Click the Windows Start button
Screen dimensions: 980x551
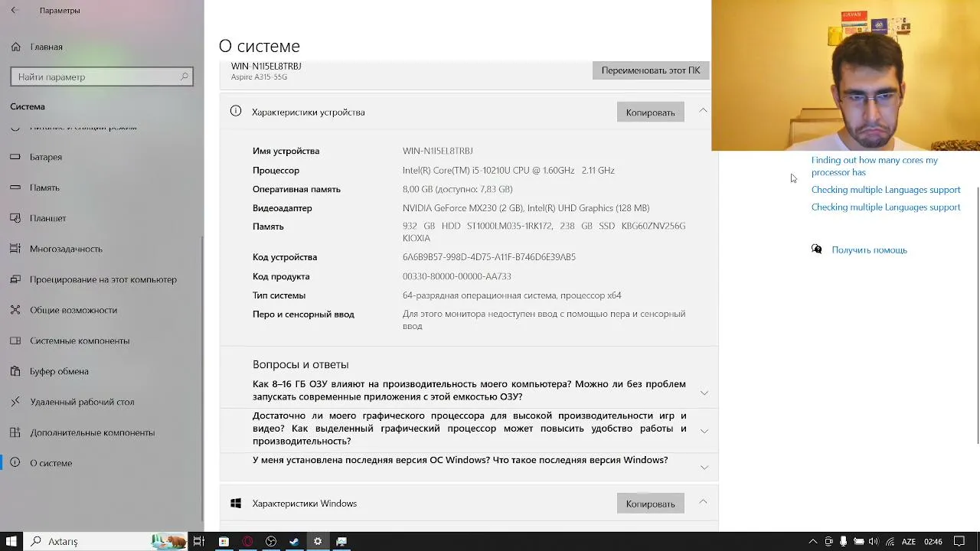(11, 541)
